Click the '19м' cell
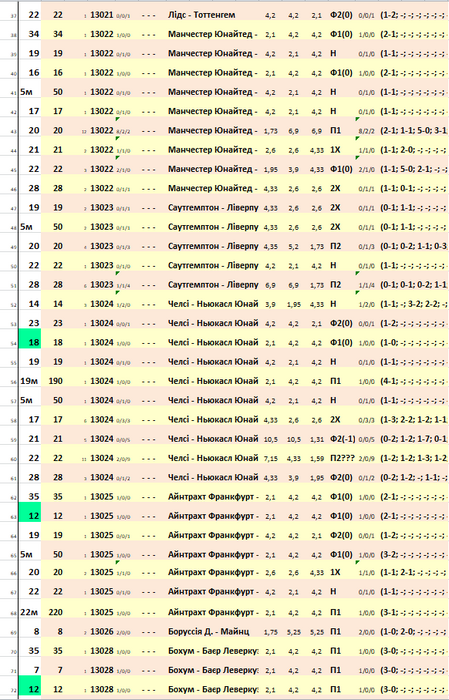 pyautogui.click(x=28, y=381)
